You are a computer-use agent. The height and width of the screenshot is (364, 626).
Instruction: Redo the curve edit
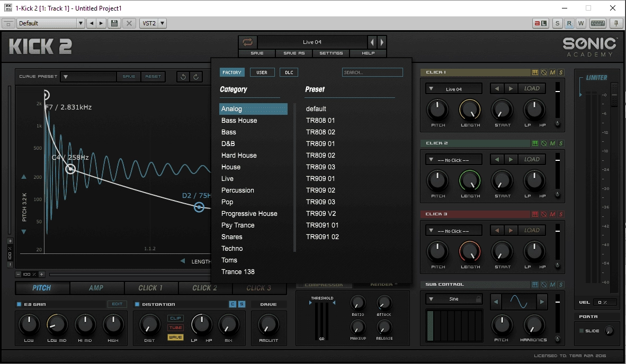tap(196, 77)
